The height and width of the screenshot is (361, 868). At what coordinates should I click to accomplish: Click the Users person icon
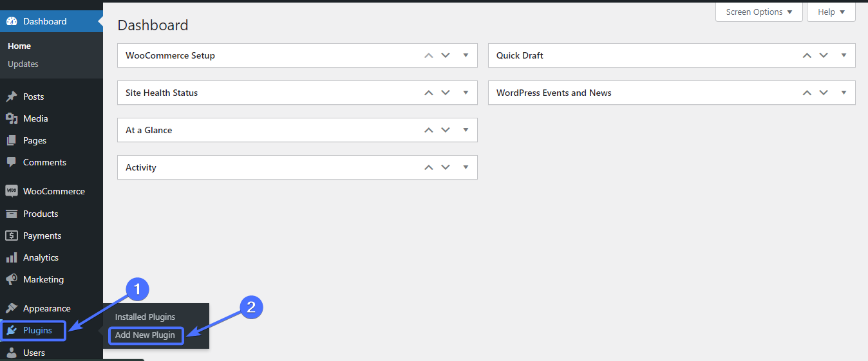[12, 353]
